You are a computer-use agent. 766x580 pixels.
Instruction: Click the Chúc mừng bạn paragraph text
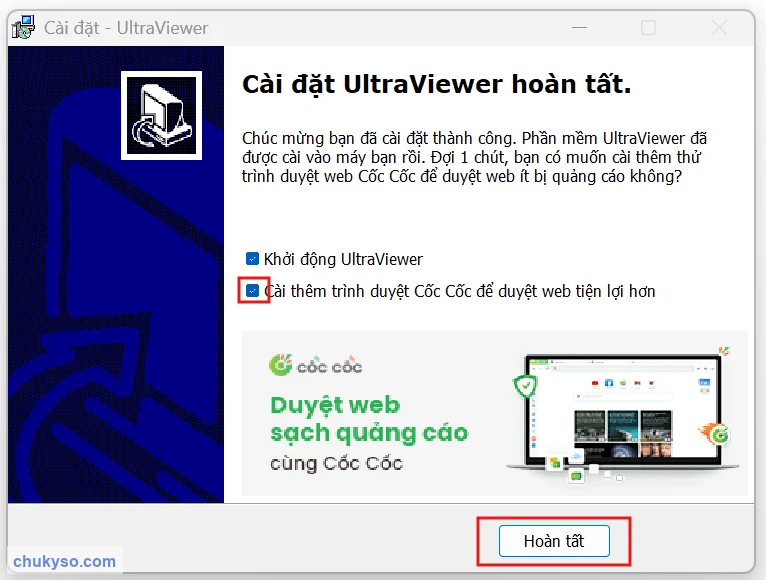coord(474,157)
